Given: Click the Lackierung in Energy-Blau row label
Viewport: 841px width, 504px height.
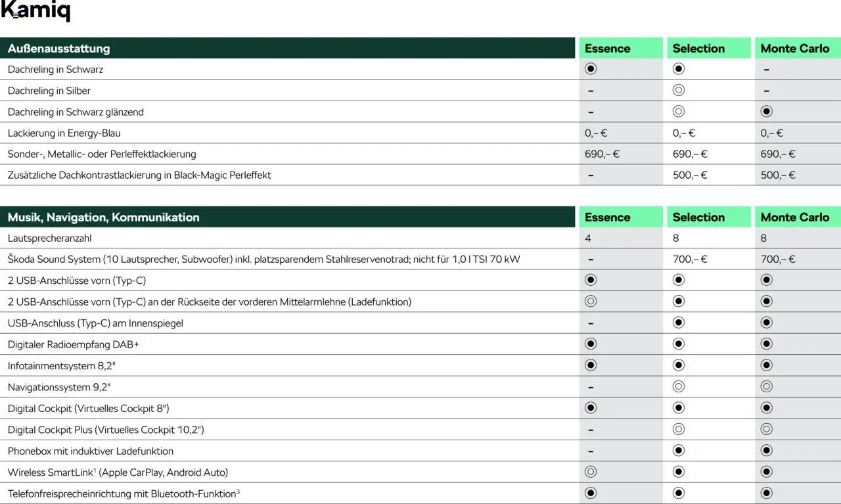Looking at the screenshot, I should (64, 133).
